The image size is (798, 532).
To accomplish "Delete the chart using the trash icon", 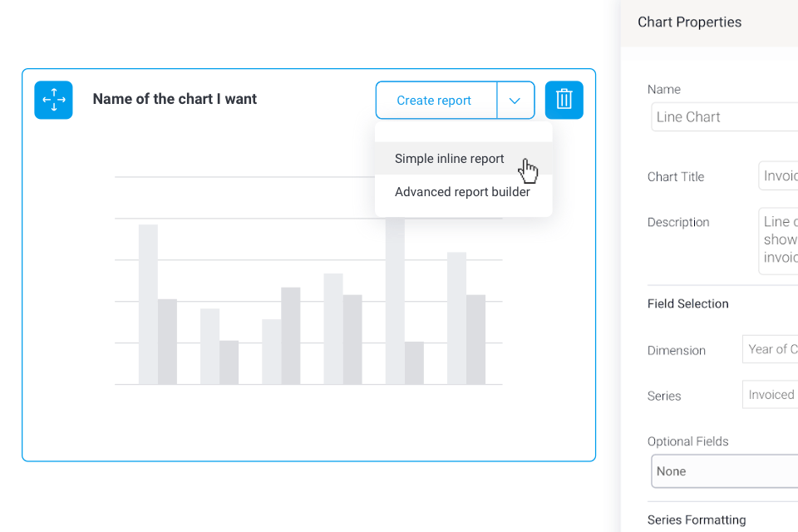I will tap(564, 100).
